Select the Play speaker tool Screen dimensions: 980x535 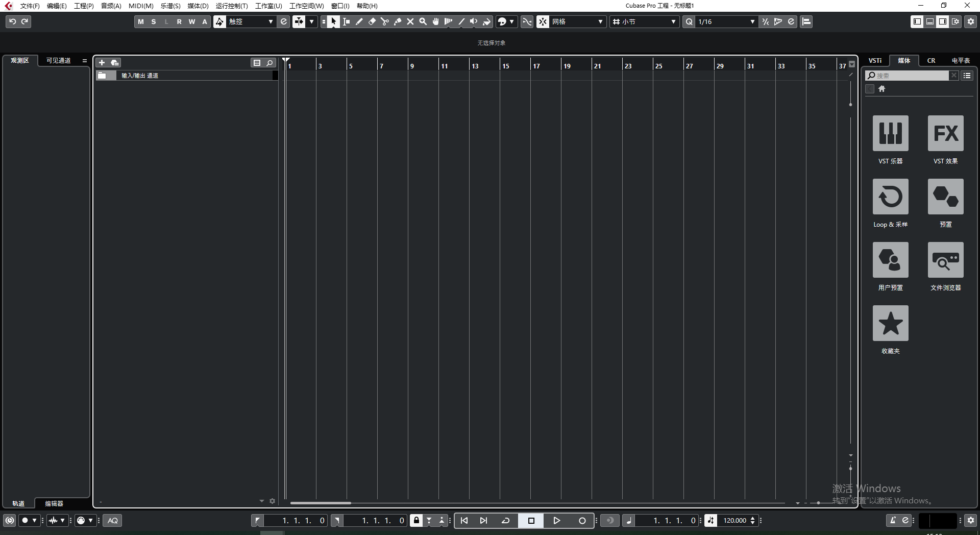[474, 21]
